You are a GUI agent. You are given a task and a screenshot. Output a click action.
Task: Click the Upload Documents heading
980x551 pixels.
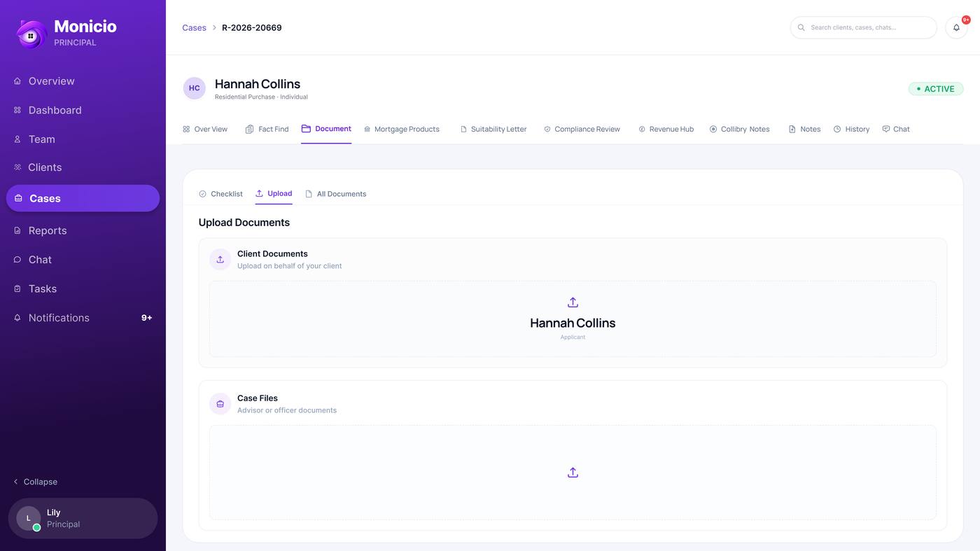[244, 223]
